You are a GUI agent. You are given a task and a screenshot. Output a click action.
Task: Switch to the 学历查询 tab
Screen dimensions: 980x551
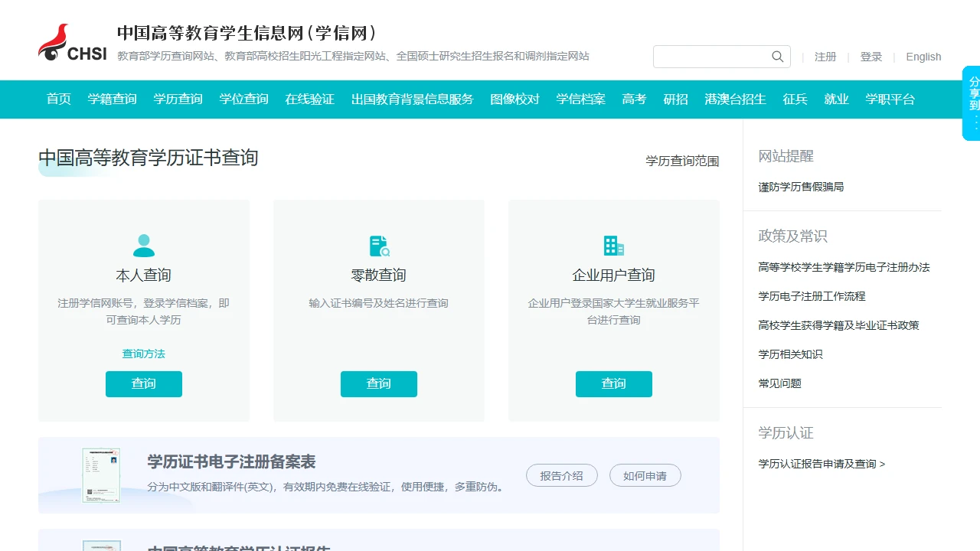point(178,99)
